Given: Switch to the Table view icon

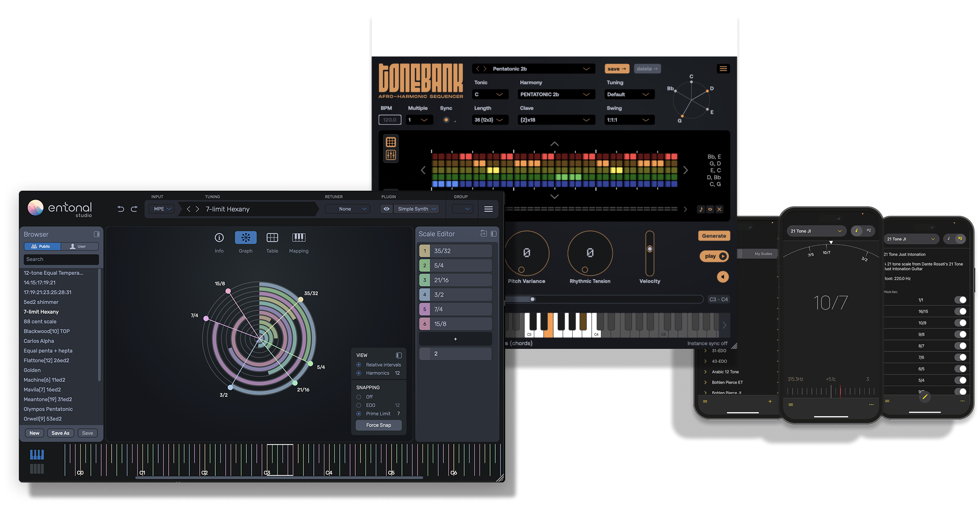Looking at the screenshot, I should 272,238.
